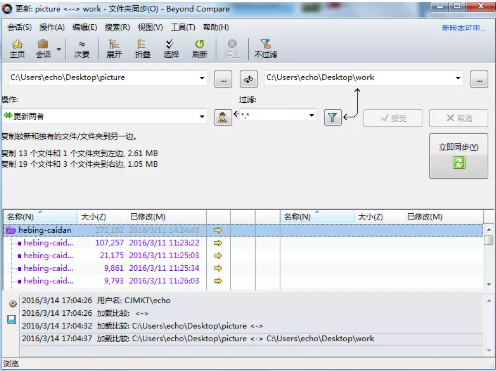Click the session settings referee icon
The height and width of the screenshot is (371, 496).
coord(223,117)
